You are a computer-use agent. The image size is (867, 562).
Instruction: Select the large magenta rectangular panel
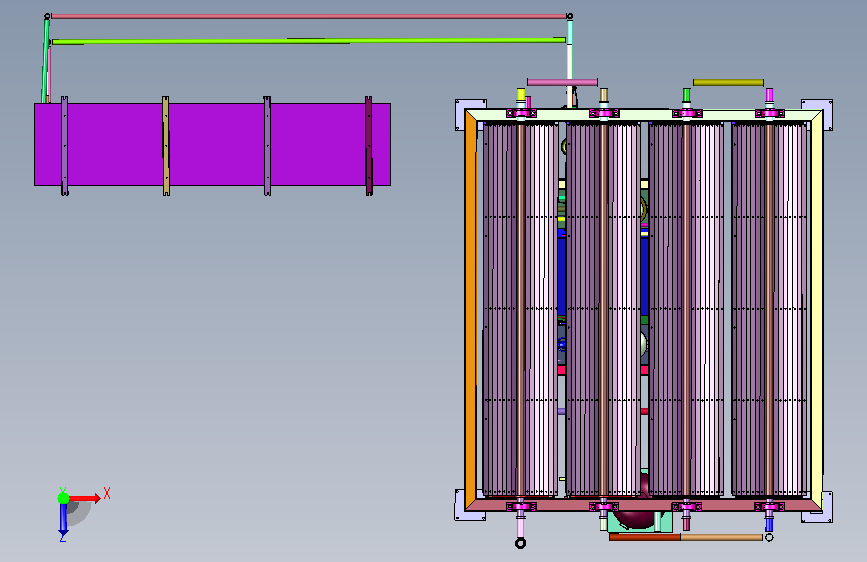(212, 144)
